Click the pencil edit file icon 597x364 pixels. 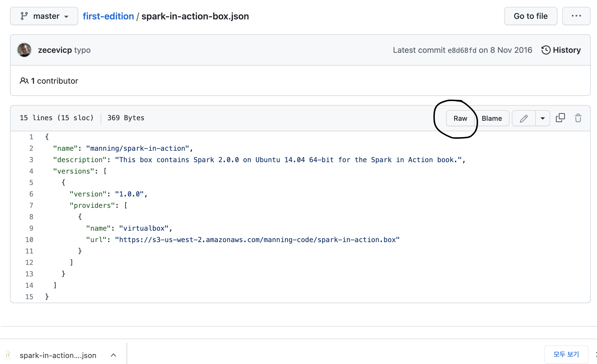tap(524, 118)
